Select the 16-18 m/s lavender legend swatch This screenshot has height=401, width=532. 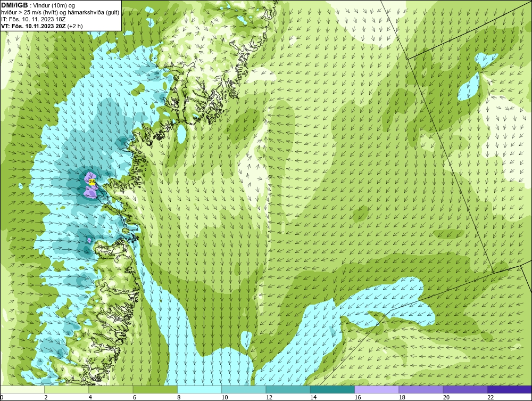pyautogui.click(x=377, y=389)
